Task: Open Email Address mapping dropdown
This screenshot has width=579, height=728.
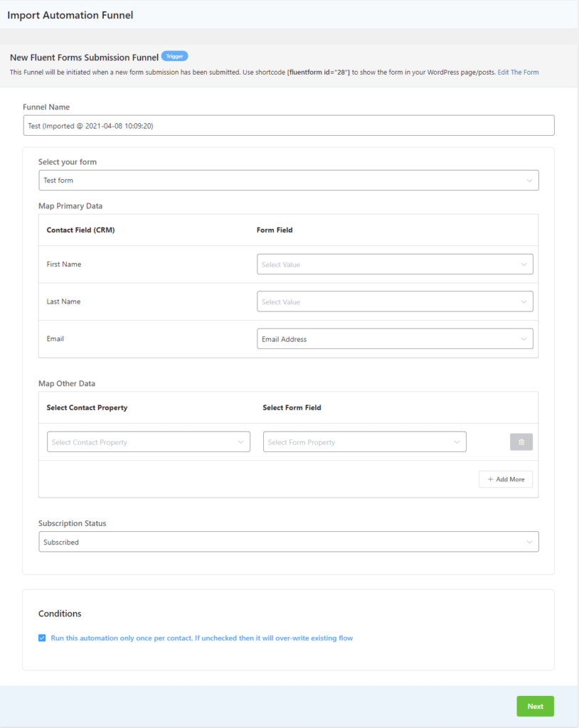Action: tap(395, 339)
